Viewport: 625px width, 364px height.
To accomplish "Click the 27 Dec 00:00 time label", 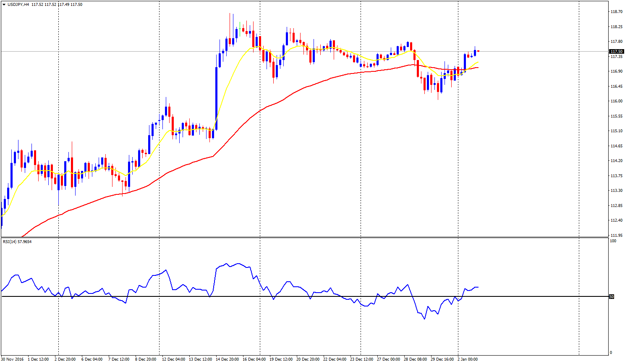I will tap(388, 359).
